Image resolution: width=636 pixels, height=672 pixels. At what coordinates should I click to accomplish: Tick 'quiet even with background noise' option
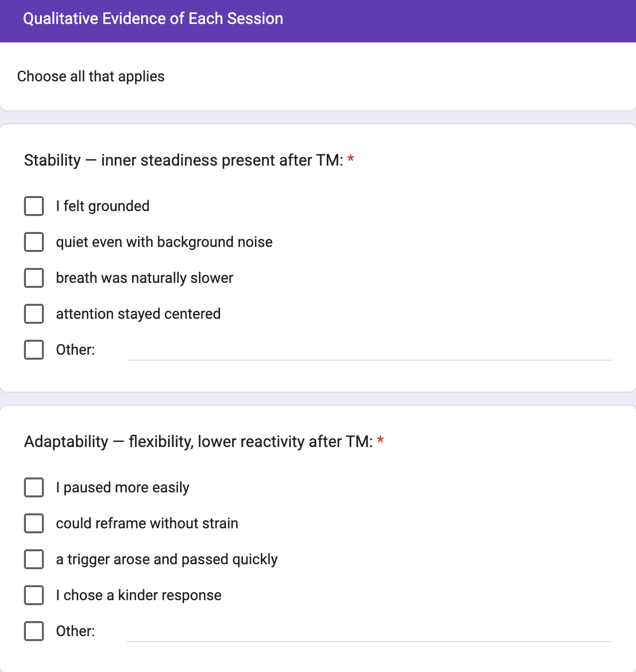tap(34, 242)
